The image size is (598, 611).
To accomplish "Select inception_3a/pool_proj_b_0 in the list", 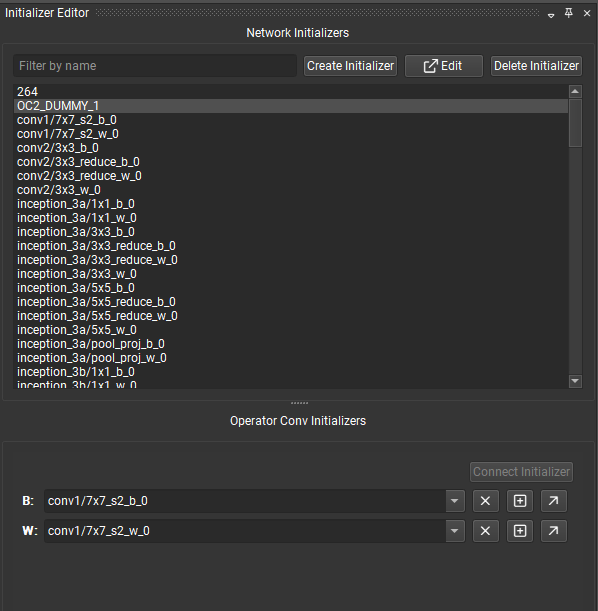I will pyautogui.click(x=291, y=344).
